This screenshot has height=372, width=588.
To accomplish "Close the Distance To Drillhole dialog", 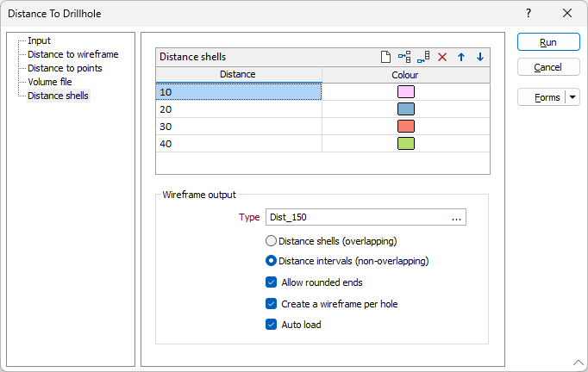I will click(x=567, y=13).
